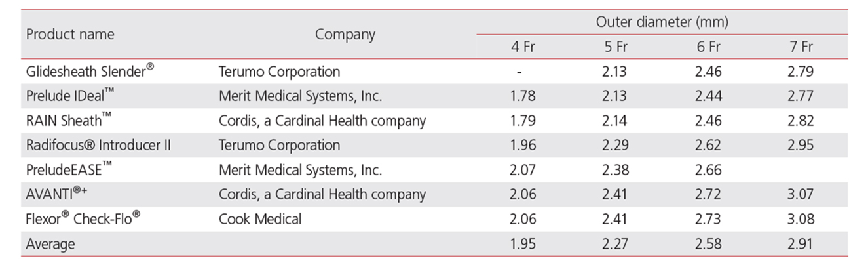Click the Product name column header

click(x=70, y=35)
